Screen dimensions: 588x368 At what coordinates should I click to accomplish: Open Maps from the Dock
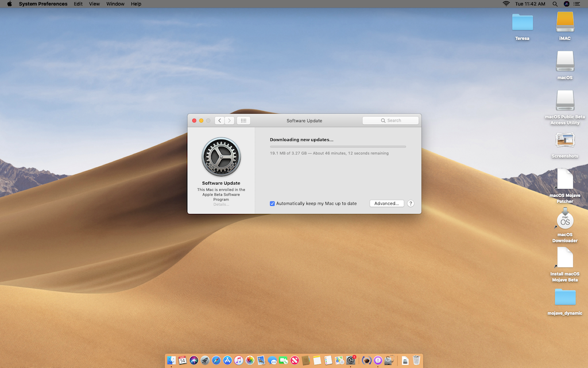click(x=339, y=361)
